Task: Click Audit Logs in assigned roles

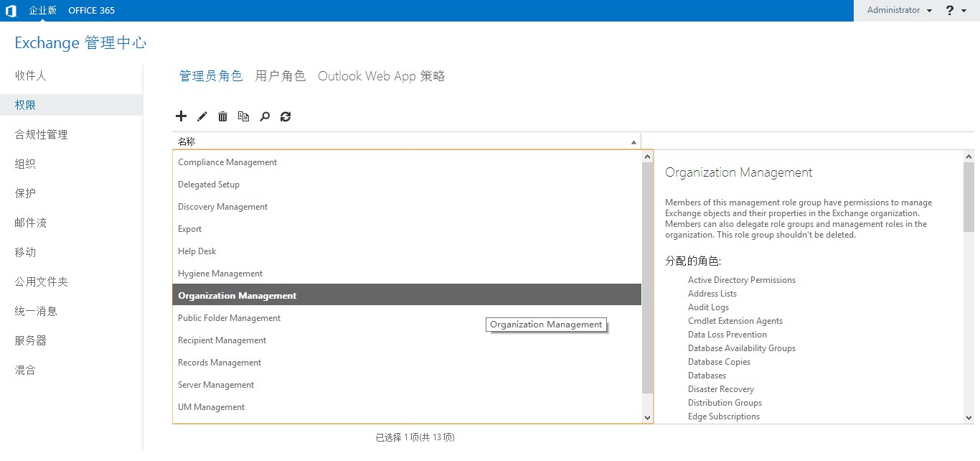Action: pyautogui.click(x=708, y=307)
